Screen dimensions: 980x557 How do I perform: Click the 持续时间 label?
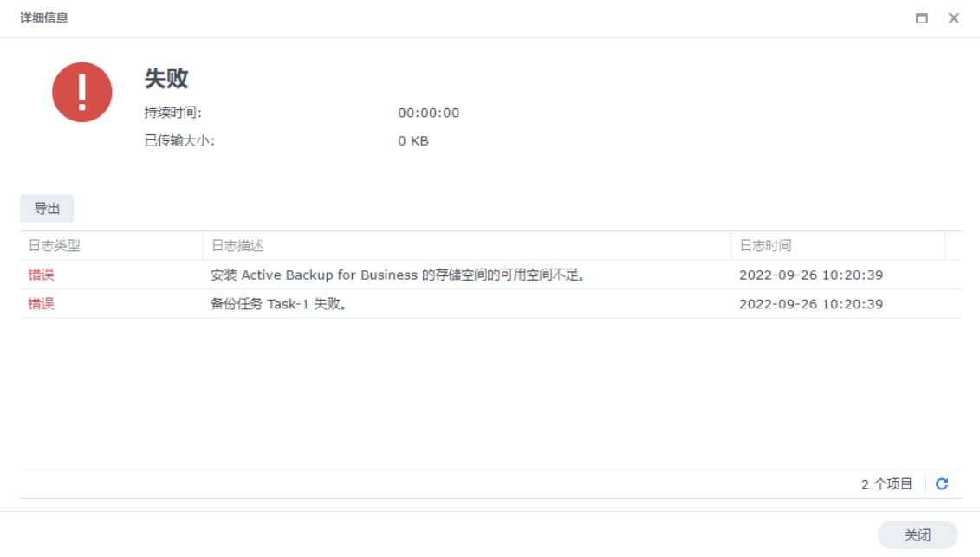point(172,113)
